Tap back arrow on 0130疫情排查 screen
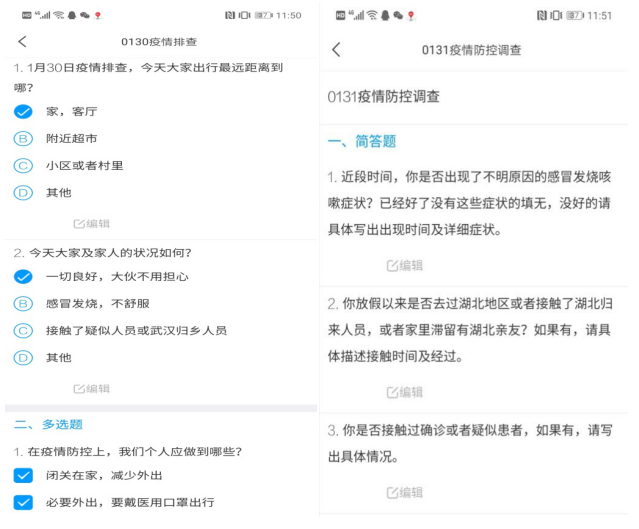Image resolution: width=639 pixels, height=529 pixels. coord(22,41)
